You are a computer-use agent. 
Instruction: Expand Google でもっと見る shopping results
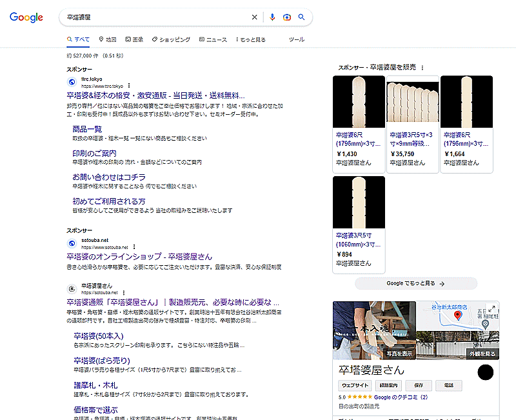[415, 283]
